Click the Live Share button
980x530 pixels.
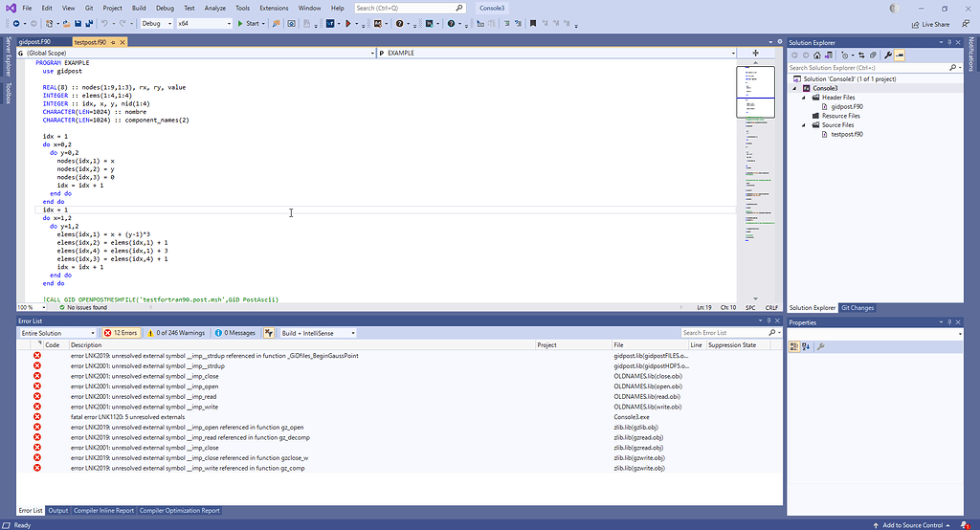[930, 24]
